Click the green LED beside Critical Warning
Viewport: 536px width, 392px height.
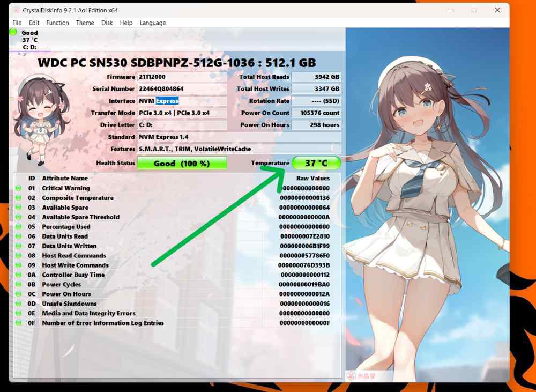[18, 188]
